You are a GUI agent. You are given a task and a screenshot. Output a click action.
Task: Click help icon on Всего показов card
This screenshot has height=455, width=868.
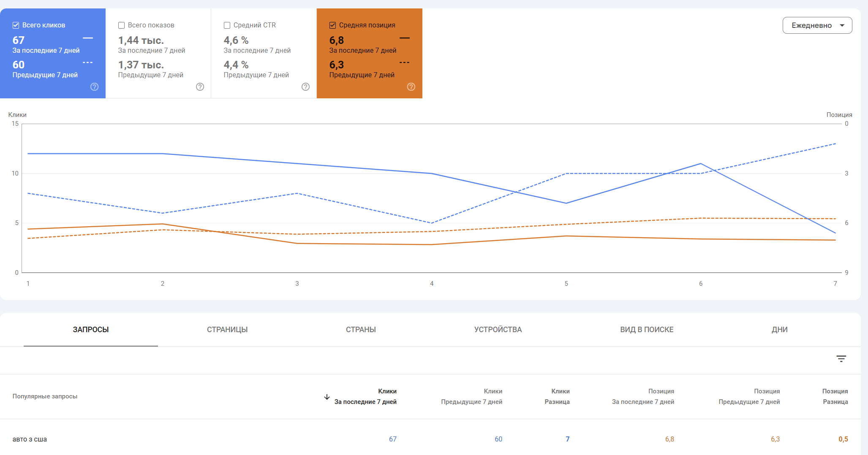coord(200,87)
